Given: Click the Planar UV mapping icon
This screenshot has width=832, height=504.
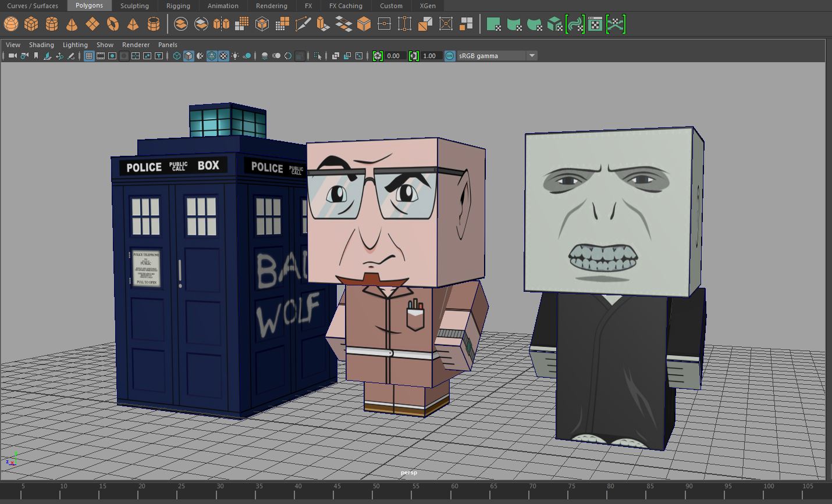Looking at the screenshot, I should point(494,24).
